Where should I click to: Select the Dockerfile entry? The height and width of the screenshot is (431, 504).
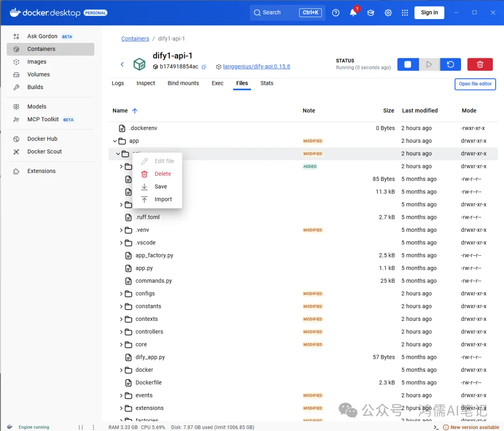click(x=148, y=383)
